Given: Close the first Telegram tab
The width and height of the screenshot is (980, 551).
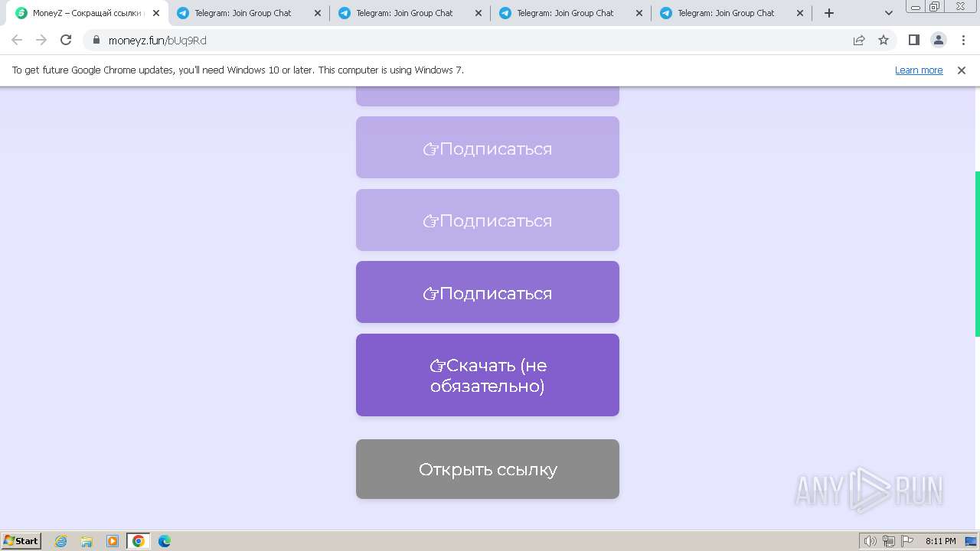Looking at the screenshot, I should click(x=318, y=13).
